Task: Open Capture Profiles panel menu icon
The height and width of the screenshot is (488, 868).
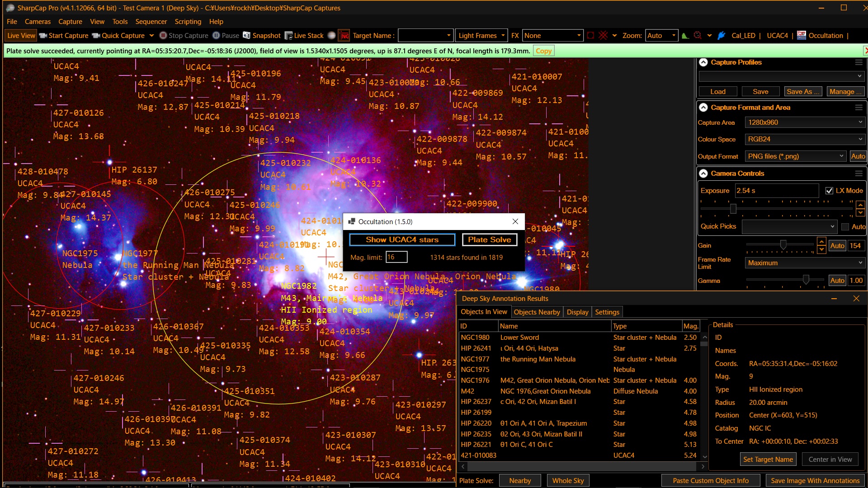Action: point(859,62)
